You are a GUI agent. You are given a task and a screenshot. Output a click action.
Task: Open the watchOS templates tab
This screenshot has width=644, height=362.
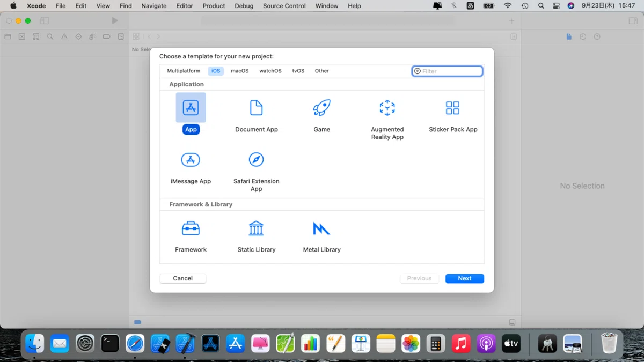click(x=270, y=71)
